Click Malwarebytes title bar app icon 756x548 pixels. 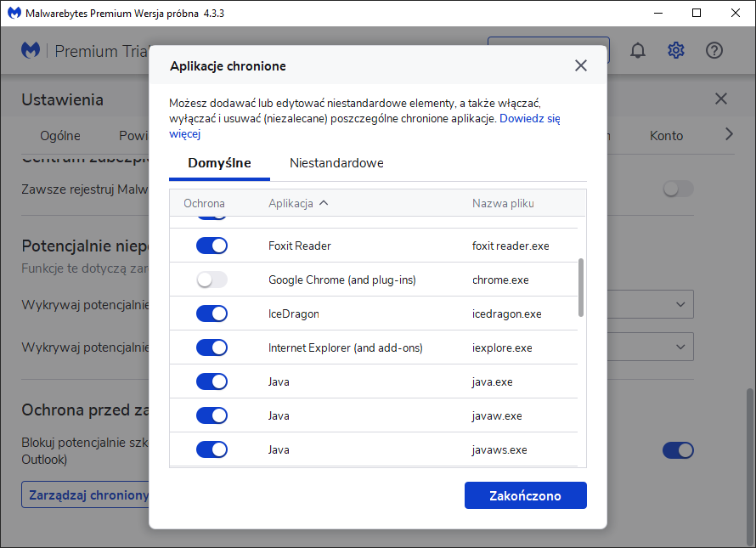click(x=14, y=13)
